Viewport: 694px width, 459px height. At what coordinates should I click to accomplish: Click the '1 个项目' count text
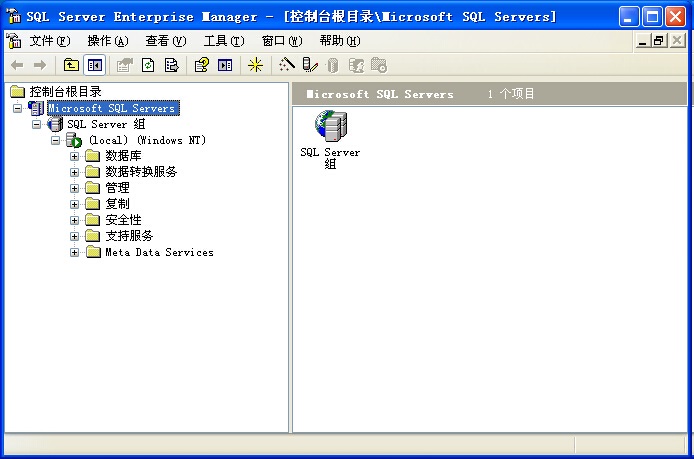[x=511, y=94]
